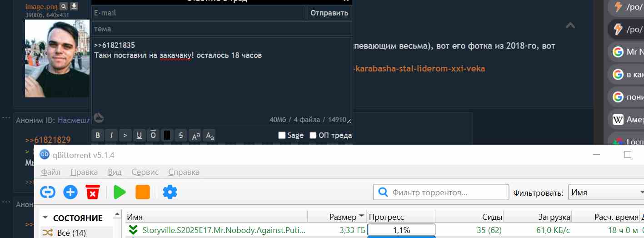This screenshot has width=644, height=238.
Task: Open the Правка menu
Action: 84,172
